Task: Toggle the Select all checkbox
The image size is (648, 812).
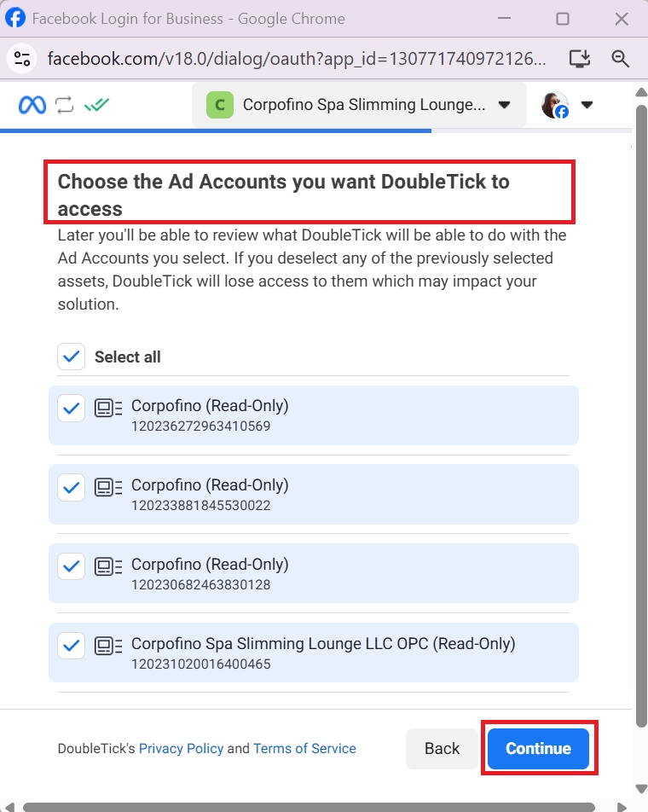Action: pyautogui.click(x=71, y=357)
